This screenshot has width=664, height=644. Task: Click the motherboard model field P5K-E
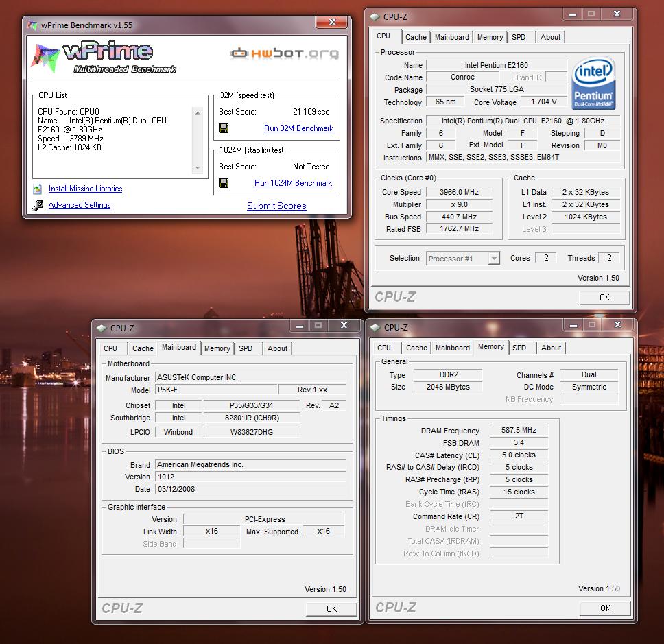pos(216,390)
